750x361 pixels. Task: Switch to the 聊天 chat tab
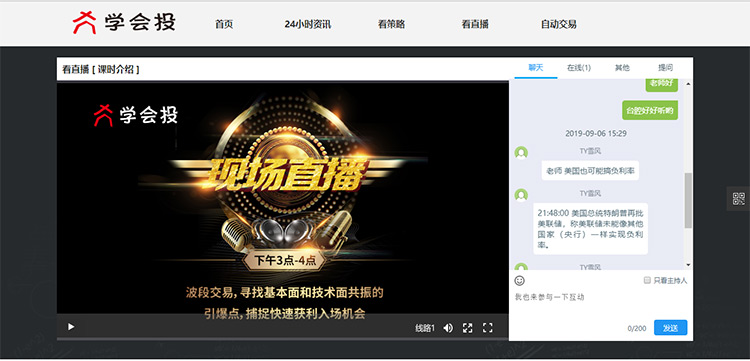(536, 68)
